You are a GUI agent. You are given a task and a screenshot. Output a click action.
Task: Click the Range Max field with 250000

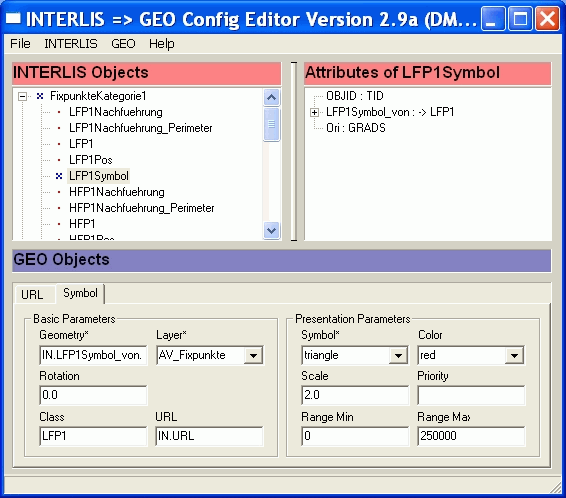tap(471, 436)
